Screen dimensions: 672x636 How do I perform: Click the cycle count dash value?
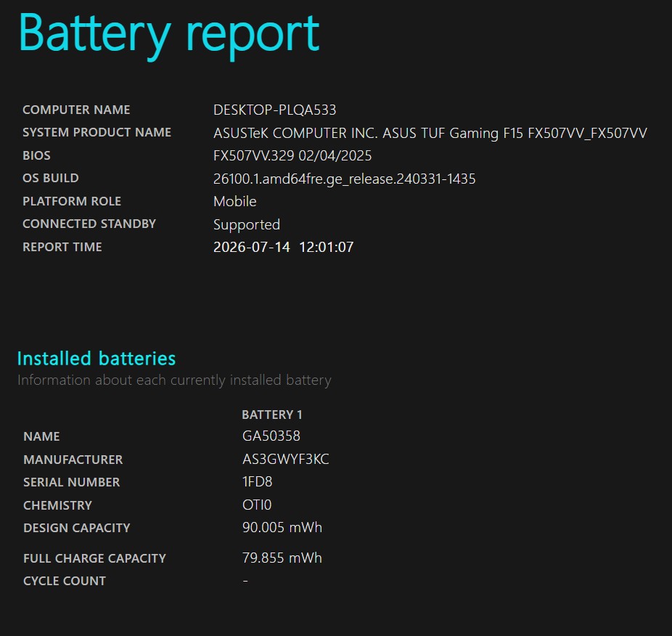pyautogui.click(x=245, y=581)
